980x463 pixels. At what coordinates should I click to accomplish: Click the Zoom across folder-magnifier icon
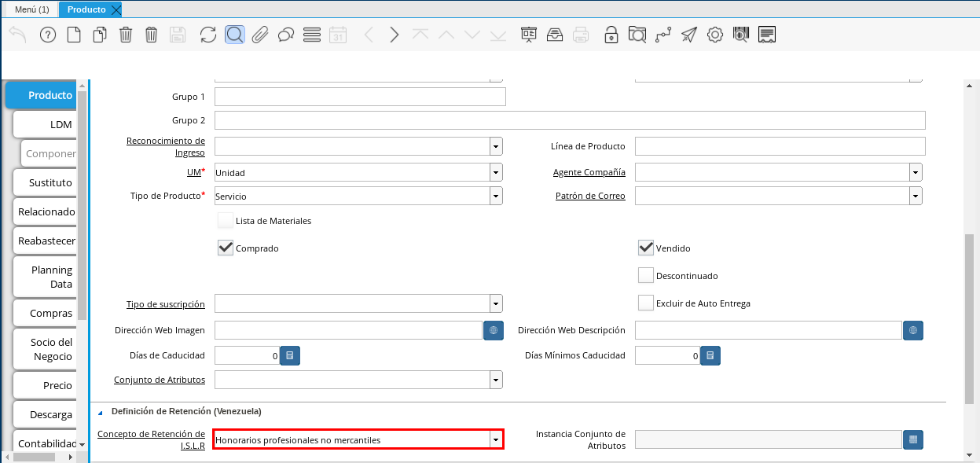(x=637, y=35)
